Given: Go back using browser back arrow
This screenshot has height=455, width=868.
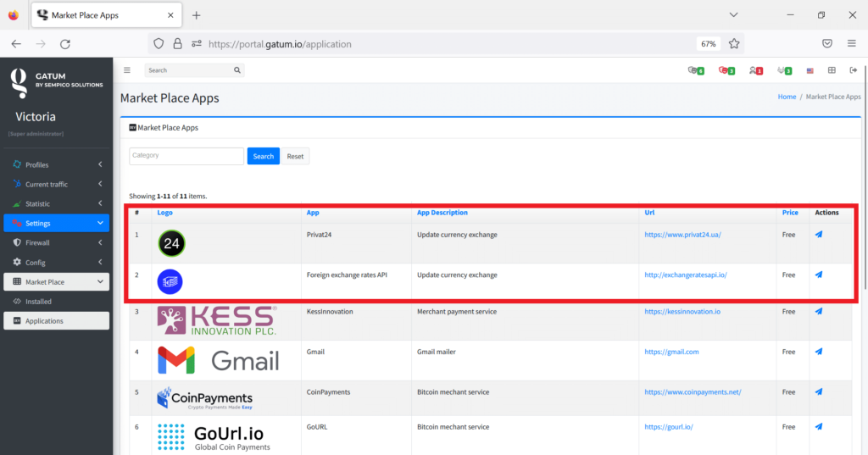Looking at the screenshot, I should 16,44.
